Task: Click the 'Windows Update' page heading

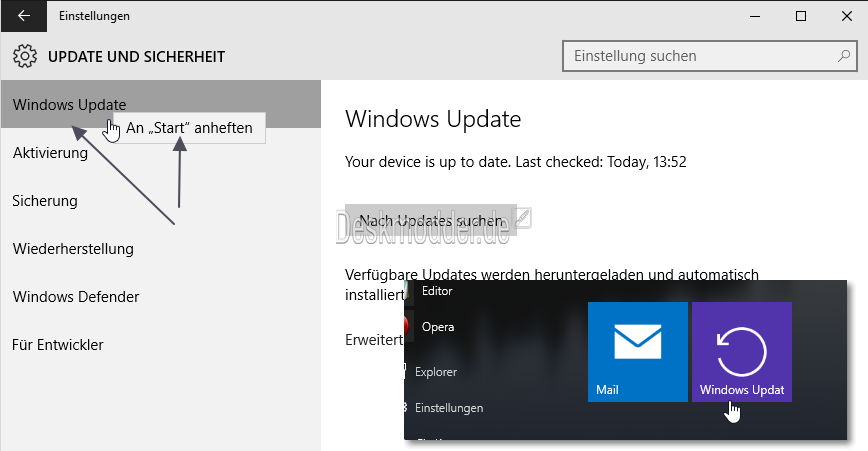Action: coord(433,119)
